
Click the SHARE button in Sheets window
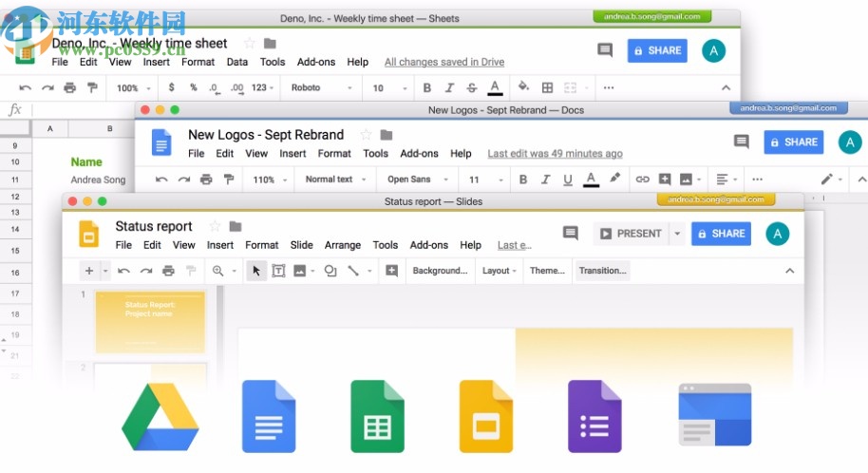click(x=657, y=50)
